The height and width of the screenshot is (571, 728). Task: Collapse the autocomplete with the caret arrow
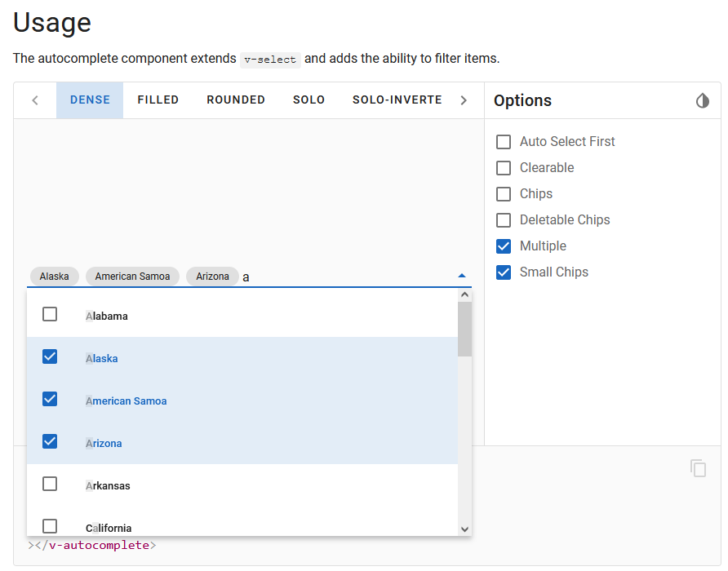tap(461, 276)
